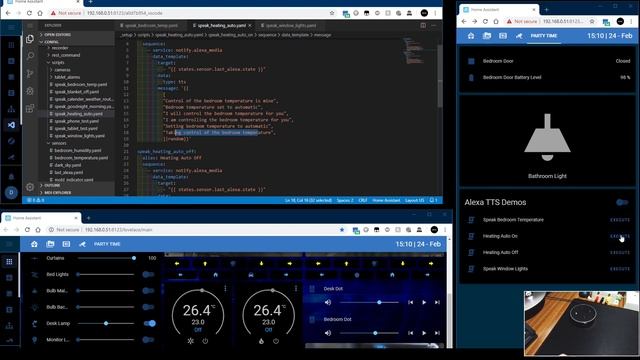Skip to next track on Desk Dot
The width and height of the screenshot is (640, 360).
[x=437, y=302]
